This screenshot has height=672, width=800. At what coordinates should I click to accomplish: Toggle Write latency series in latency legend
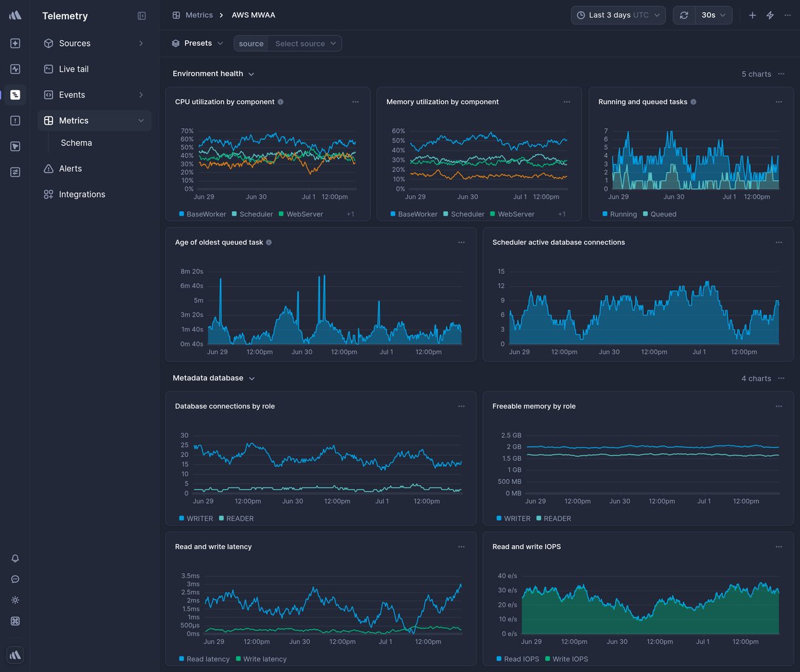(x=261, y=659)
